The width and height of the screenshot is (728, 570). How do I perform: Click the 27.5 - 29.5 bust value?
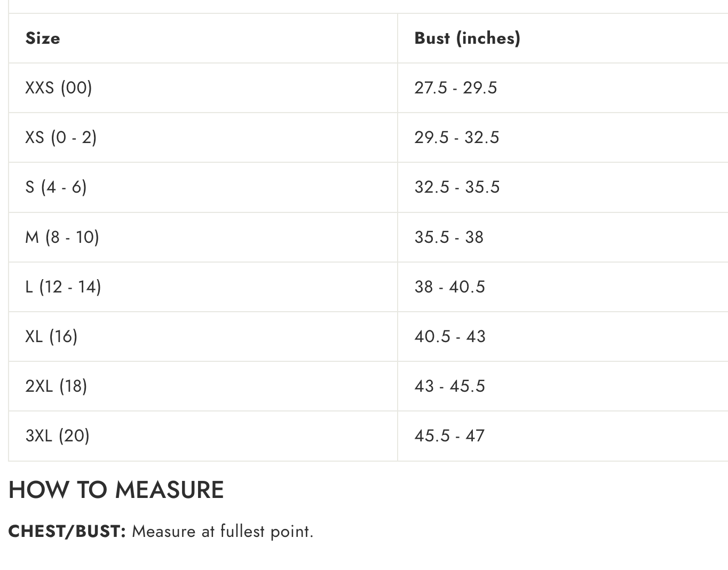pyautogui.click(x=455, y=88)
